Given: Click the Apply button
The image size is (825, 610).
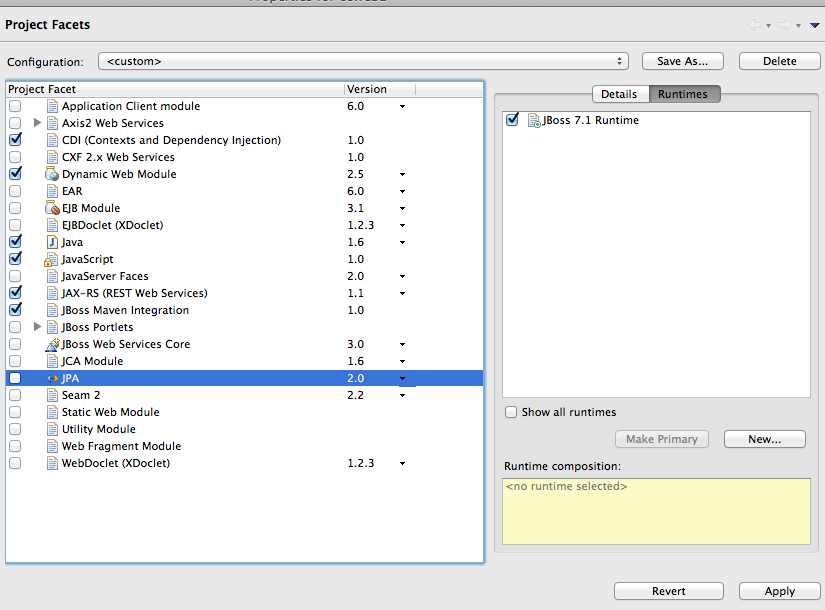Looking at the screenshot, I should point(779,591).
